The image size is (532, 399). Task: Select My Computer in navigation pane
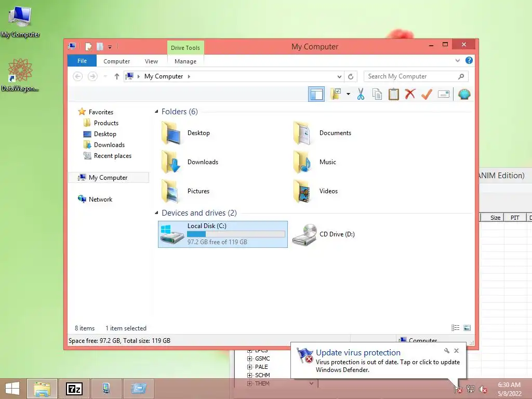[x=109, y=178]
